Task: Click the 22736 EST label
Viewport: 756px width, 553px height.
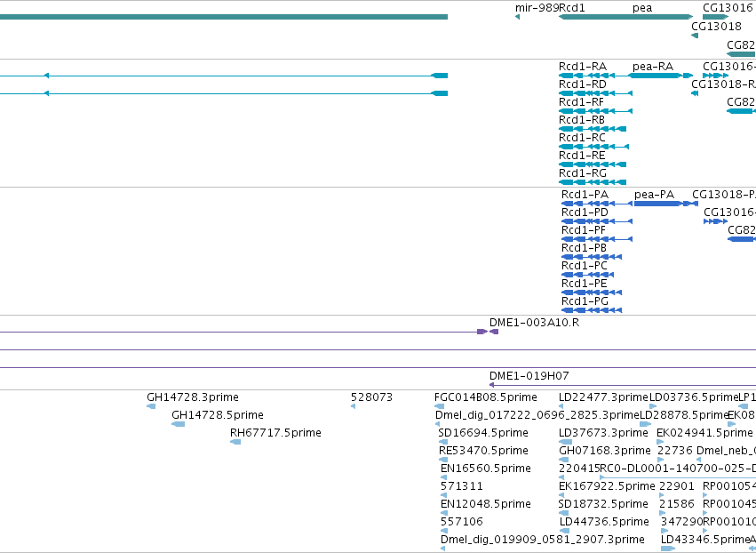Action: click(675, 451)
